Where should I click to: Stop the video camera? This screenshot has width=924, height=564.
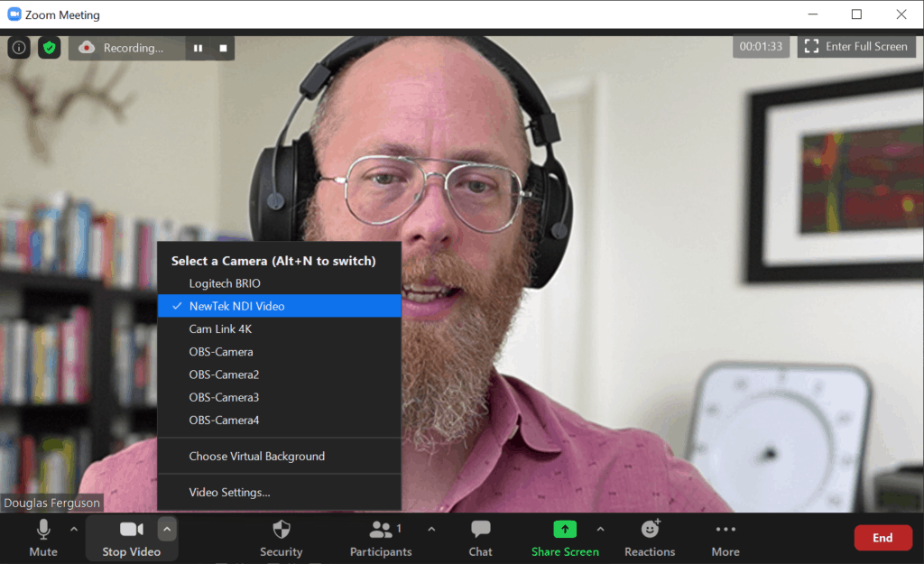click(x=131, y=538)
